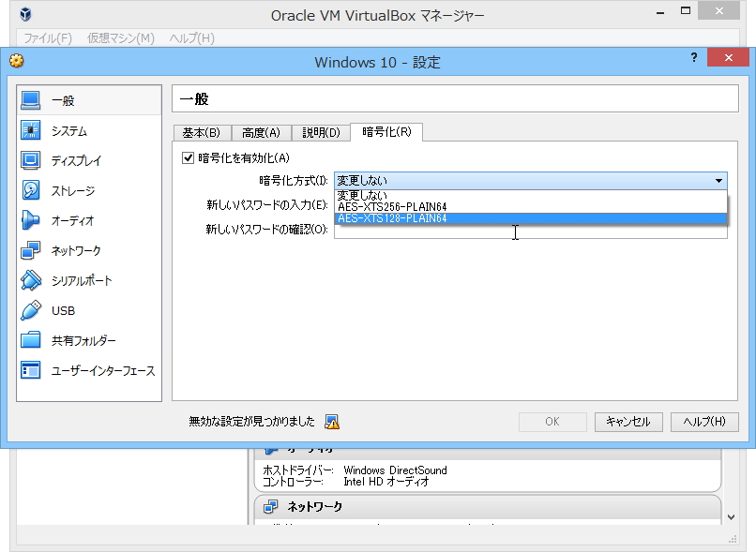Viewport: 756px width, 552px height.
Task: Switch to the 基本(B) tab
Action: point(202,132)
